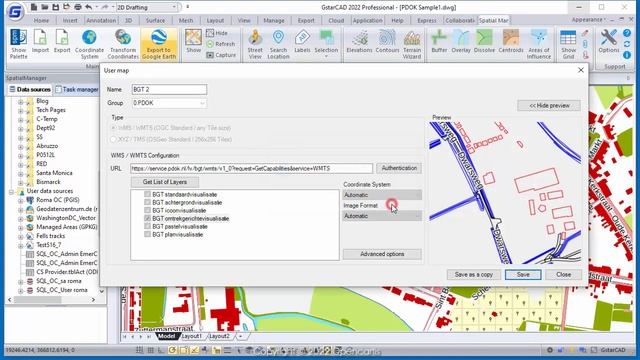
Task: Open the Show Palette tool
Action: tap(18, 44)
